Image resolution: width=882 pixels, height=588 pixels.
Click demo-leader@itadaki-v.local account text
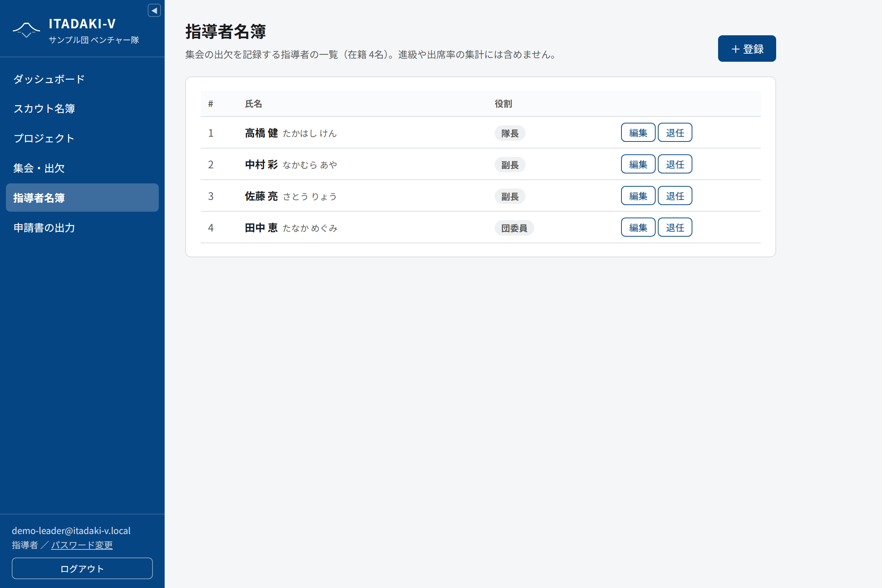pyautogui.click(x=71, y=531)
